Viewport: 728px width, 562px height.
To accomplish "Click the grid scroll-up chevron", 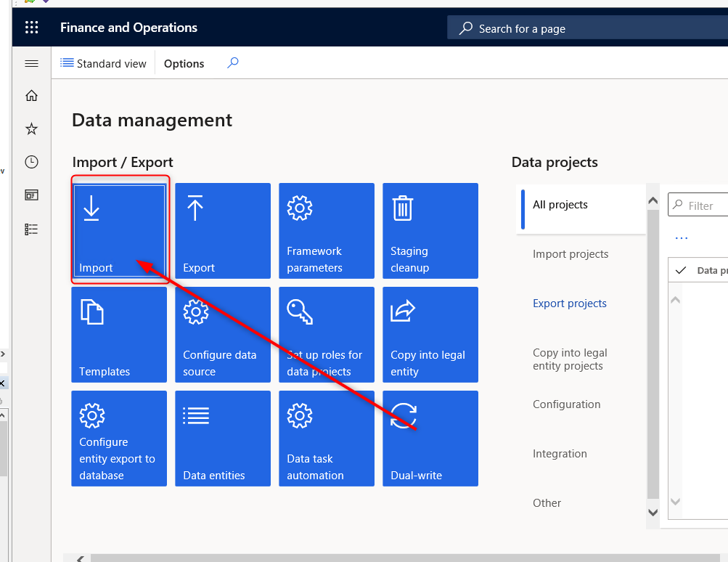I will click(676, 300).
